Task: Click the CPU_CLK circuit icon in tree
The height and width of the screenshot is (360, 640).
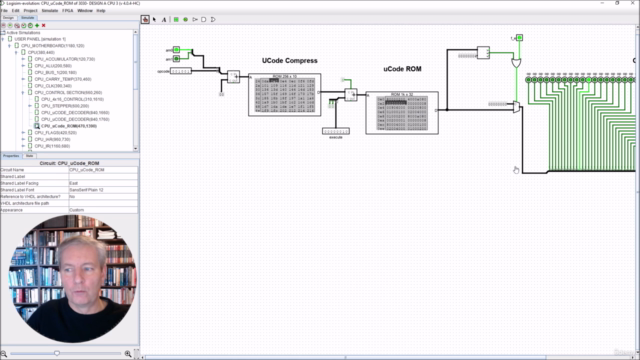Action: point(30,86)
